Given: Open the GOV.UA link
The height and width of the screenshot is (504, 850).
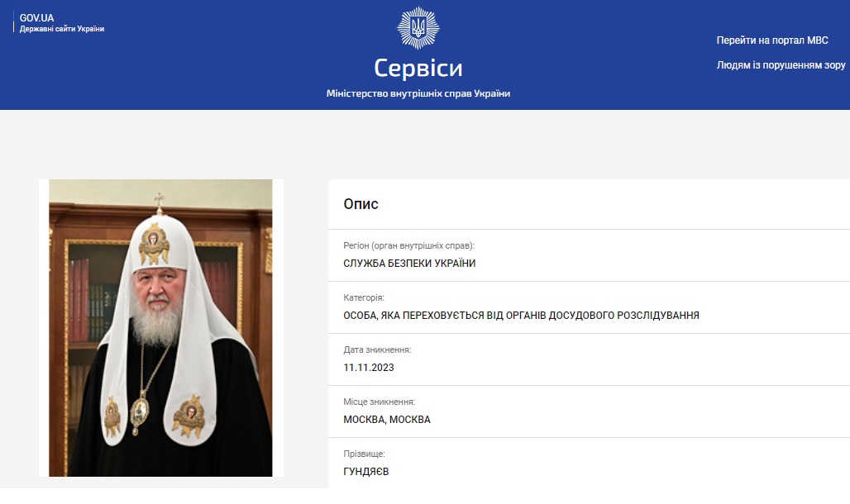Looking at the screenshot, I should 36,17.
